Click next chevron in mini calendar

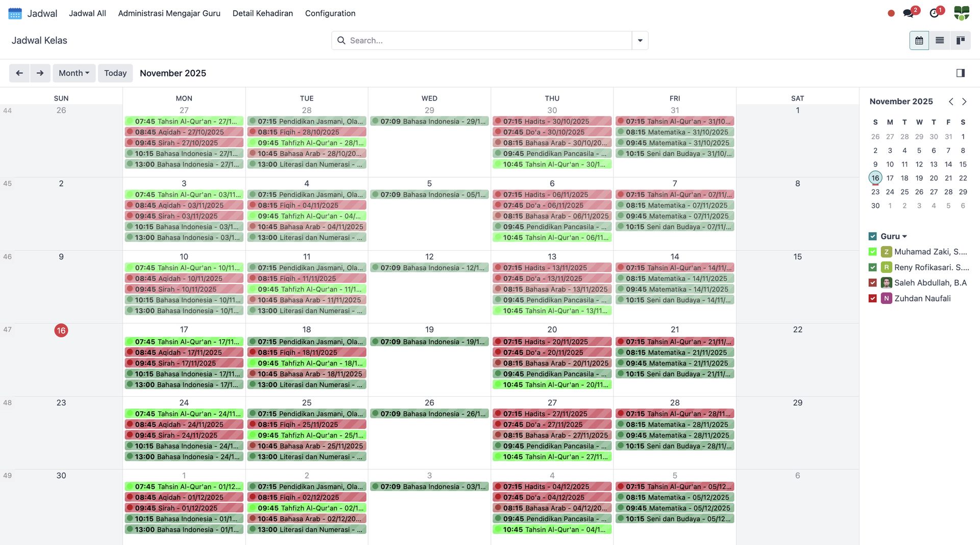[x=964, y=102]
